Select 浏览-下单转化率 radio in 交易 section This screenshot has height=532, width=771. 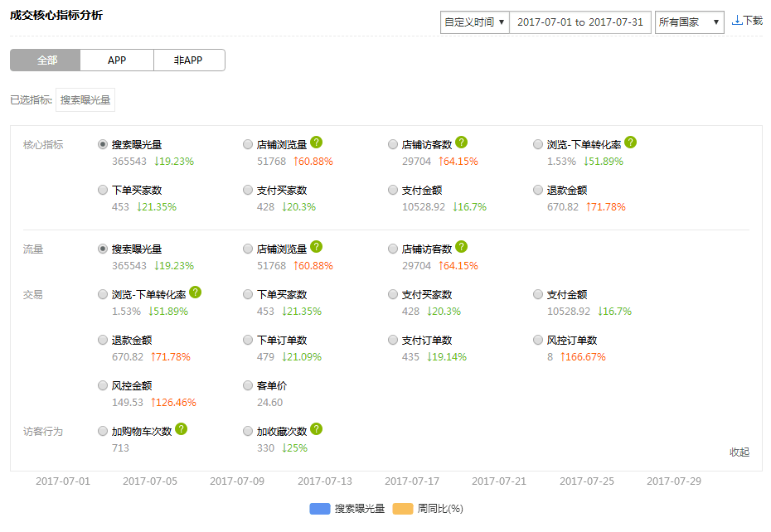102,294
